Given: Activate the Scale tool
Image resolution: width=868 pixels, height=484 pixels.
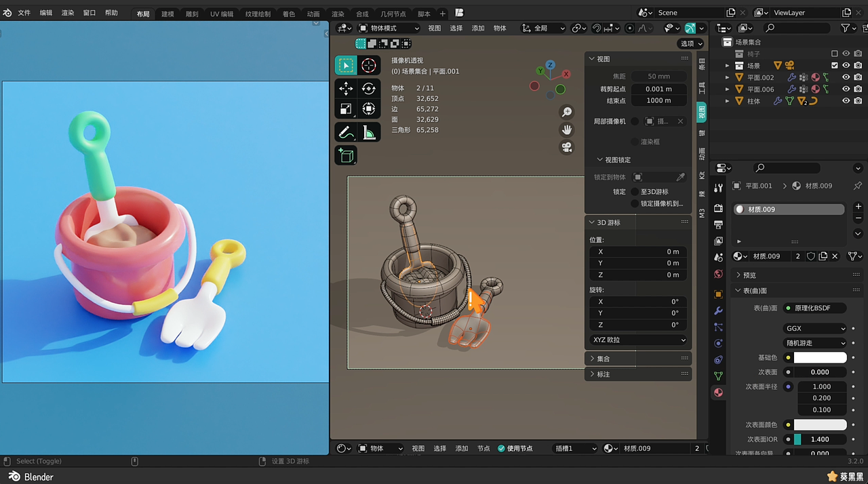Looking at the screenshot, I should (346, 108).
